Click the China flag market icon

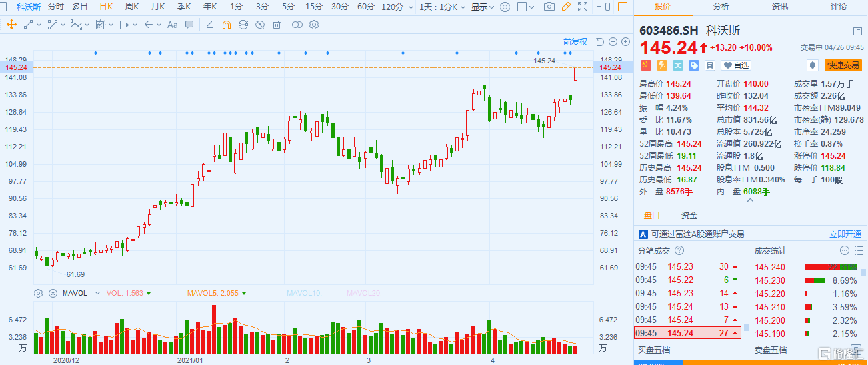tap(645, 65)
